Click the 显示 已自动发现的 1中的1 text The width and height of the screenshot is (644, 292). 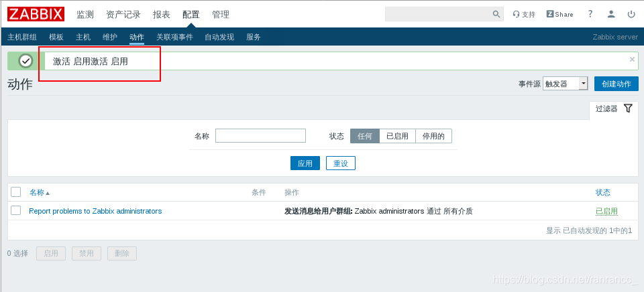pos(589,230)
